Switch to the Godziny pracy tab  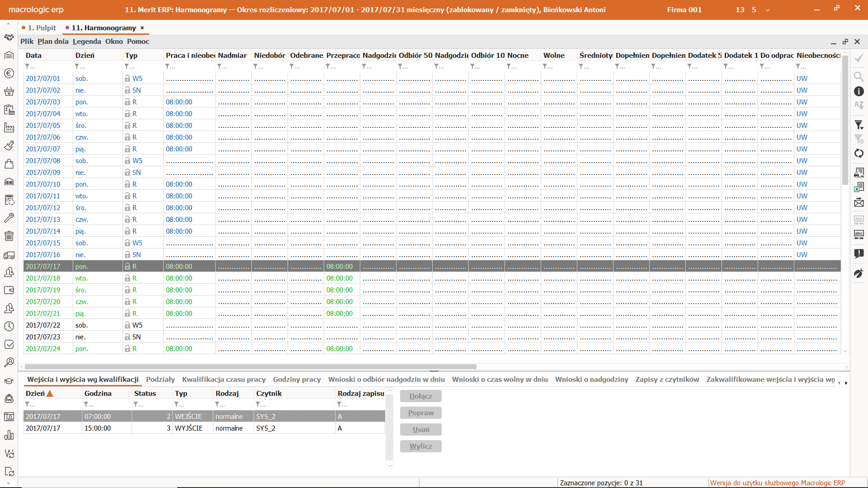tap(297, 380)
